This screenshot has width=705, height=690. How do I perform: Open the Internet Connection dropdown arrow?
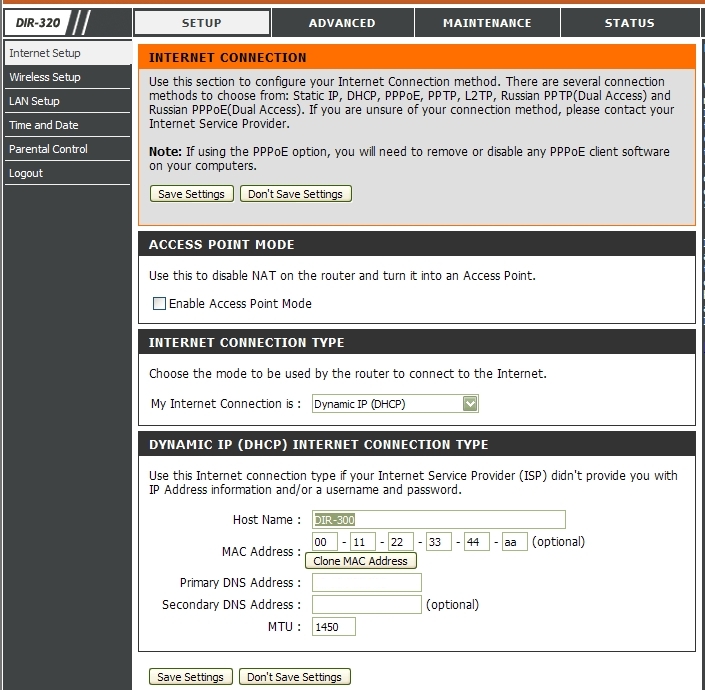470,404
